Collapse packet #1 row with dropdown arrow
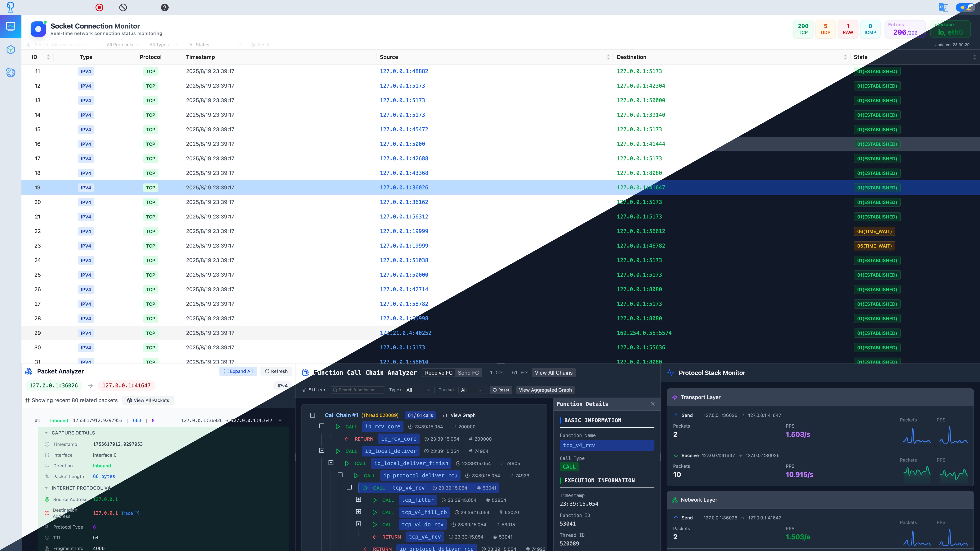 click(x=280, y=421)
